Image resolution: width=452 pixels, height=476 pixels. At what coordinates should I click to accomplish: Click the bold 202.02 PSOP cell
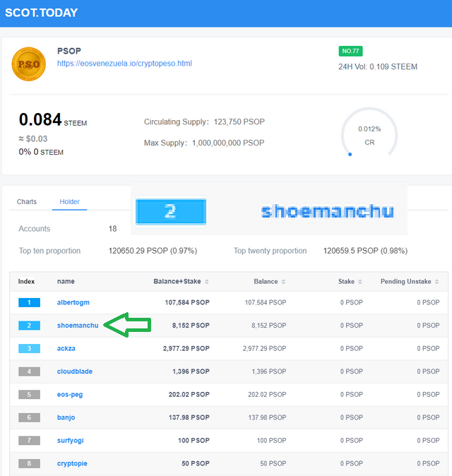point(189,395)
